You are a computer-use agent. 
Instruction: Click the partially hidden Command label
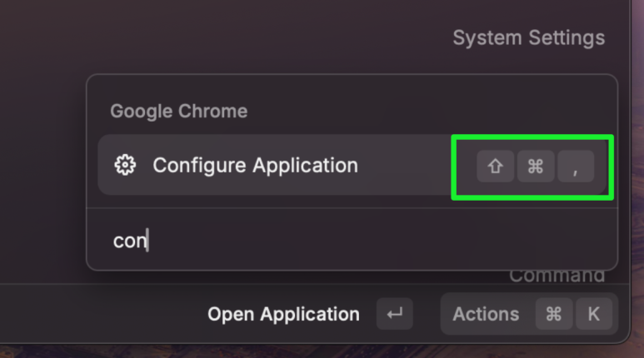(x=557, y=276)
